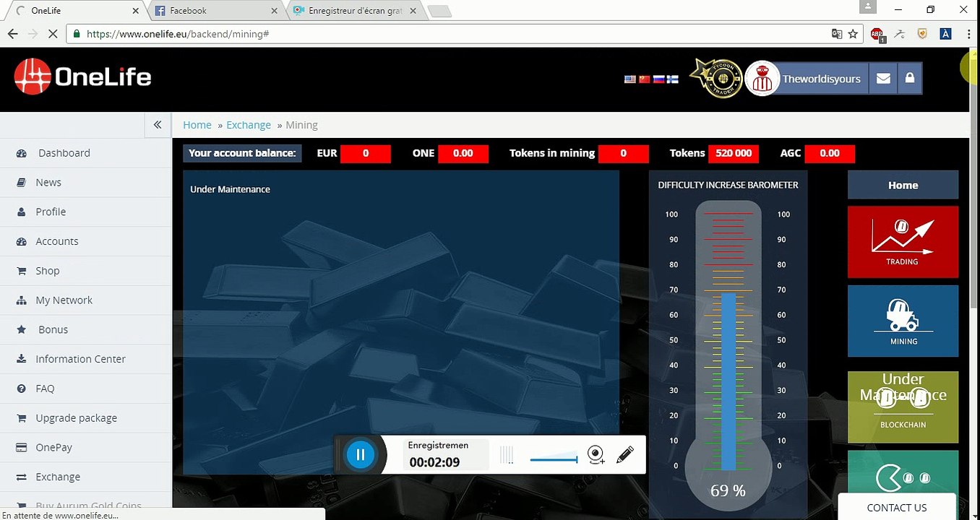Switch language with Russian flag

click(658, 79)
